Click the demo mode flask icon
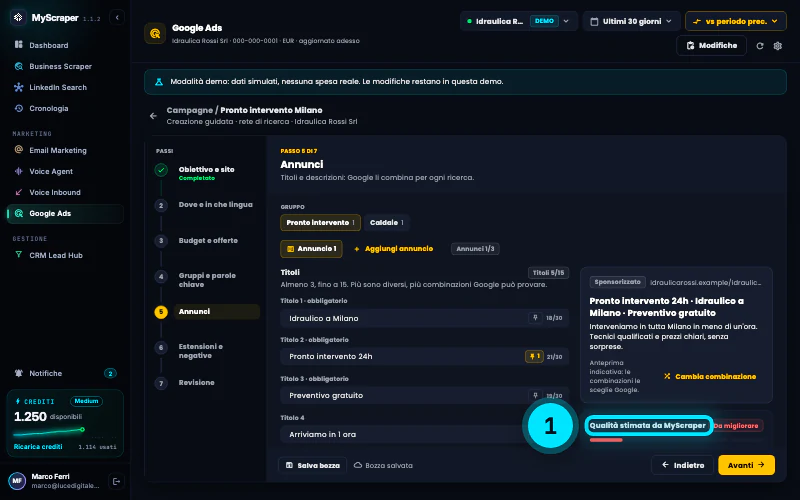The width and height of the screenshot is (800, 500). [x=159, y=82]
